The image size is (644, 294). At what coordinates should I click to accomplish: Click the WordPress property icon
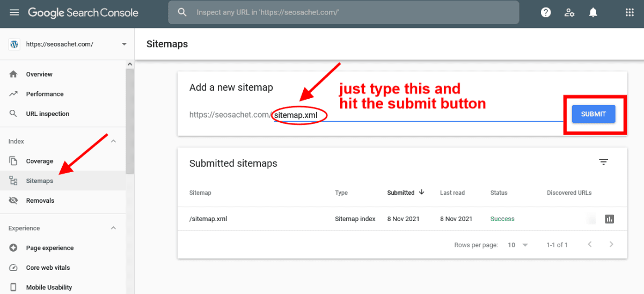tap(14, 44)
